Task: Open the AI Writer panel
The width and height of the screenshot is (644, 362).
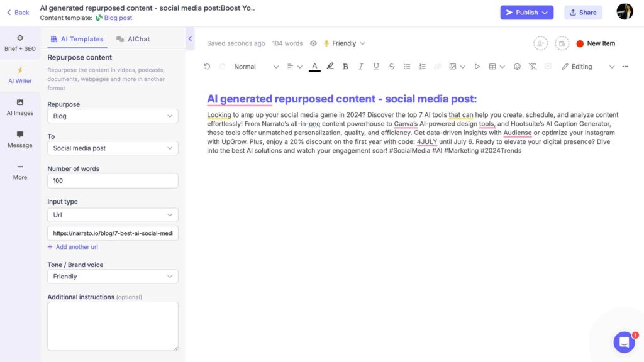Action: [19, 75]
